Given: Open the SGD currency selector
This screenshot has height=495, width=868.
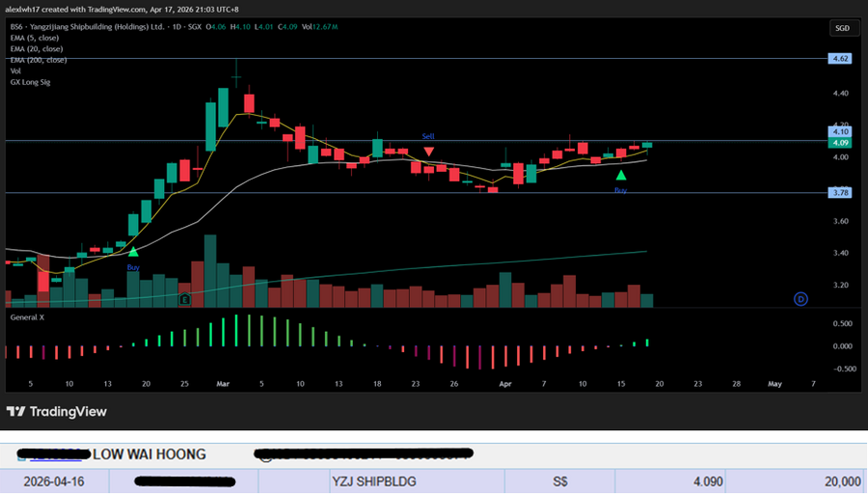Looking at the screenshot, I should point(842,29).
